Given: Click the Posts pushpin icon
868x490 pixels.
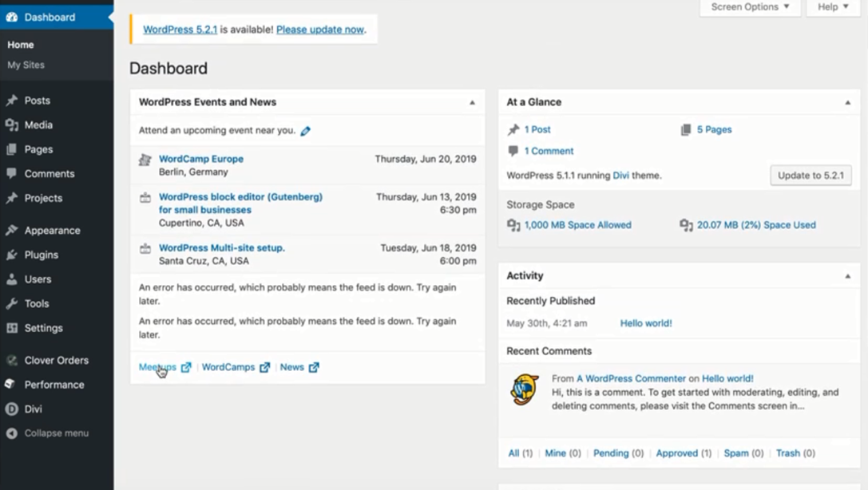Looking at the screenshot, I should (x=12, y=101).
